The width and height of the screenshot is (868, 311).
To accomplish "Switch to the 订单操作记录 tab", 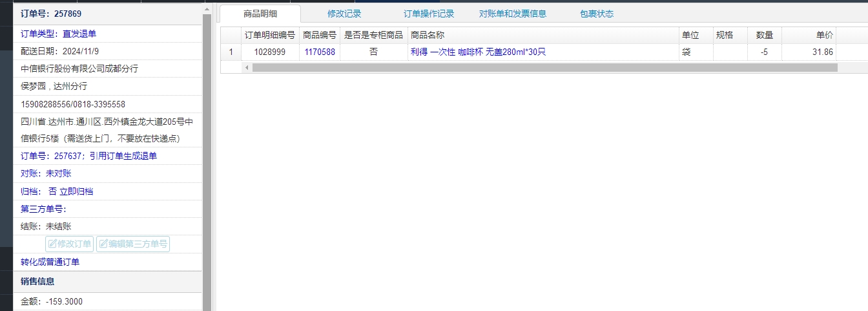I will point(429,14).
